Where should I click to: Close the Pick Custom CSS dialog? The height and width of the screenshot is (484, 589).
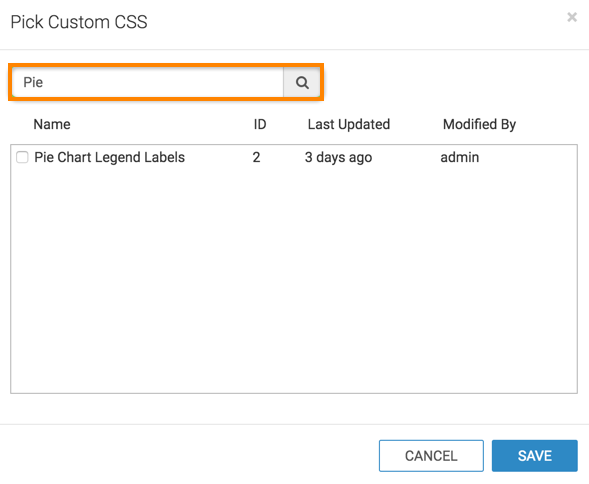tap(572, 17)
